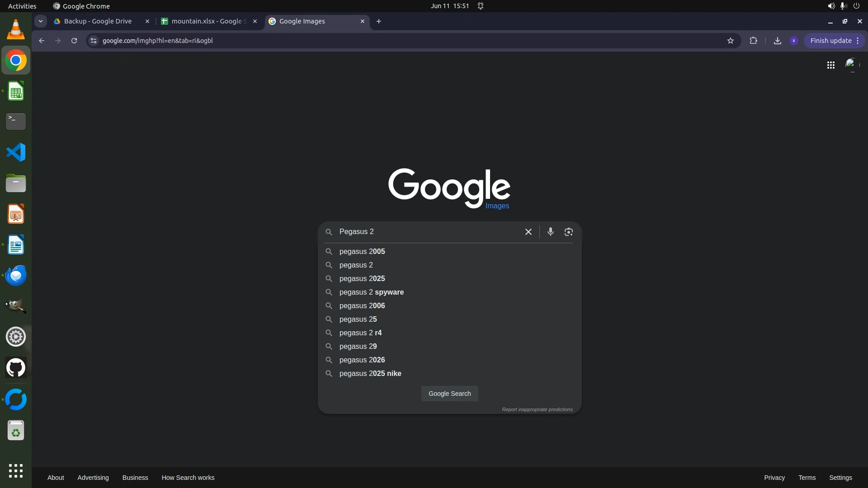Click Report inappropriate predictions link
This screenshot has height=488, width=868.
[x=537, y=409]
